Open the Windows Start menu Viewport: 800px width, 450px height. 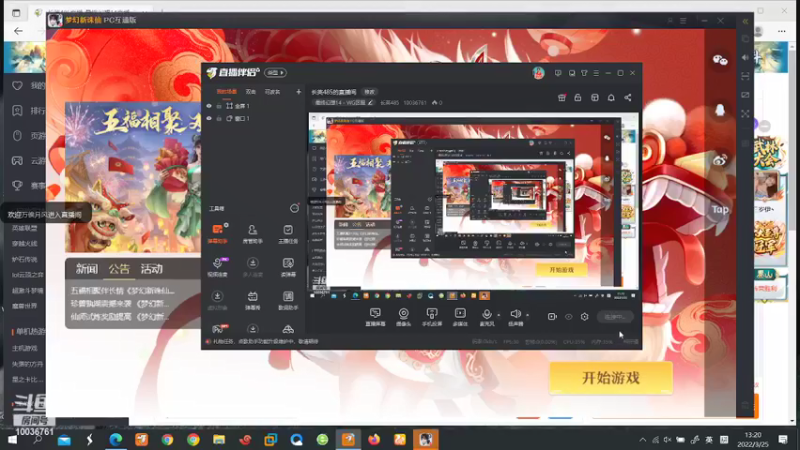(12, 439)
